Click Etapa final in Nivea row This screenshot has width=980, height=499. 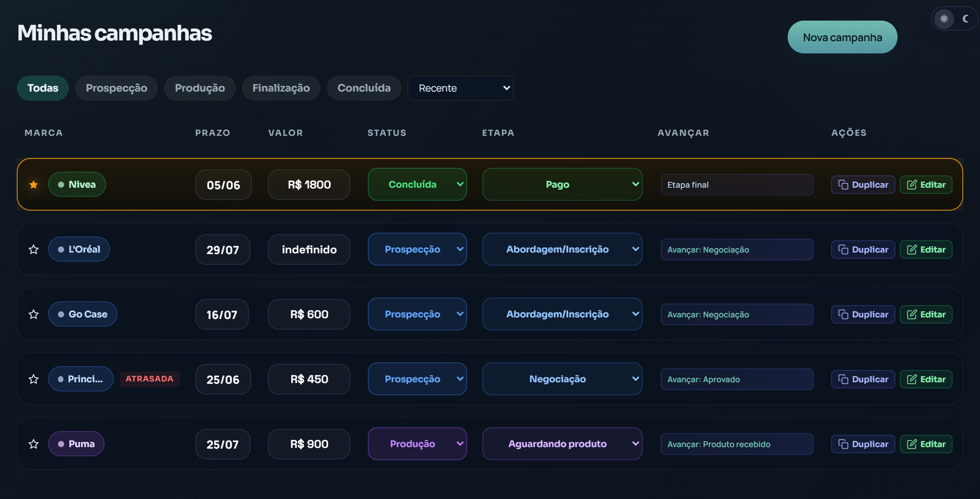(737, 185)
